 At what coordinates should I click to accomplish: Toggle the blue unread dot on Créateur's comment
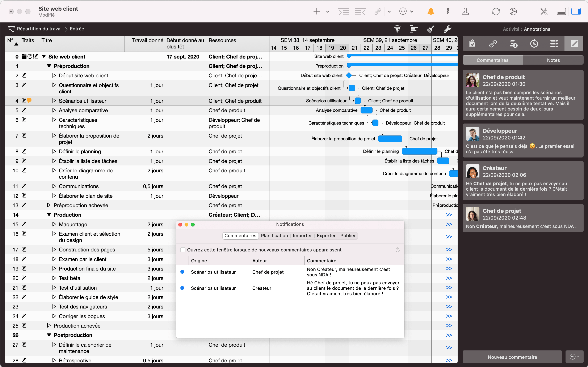(182, 288)
